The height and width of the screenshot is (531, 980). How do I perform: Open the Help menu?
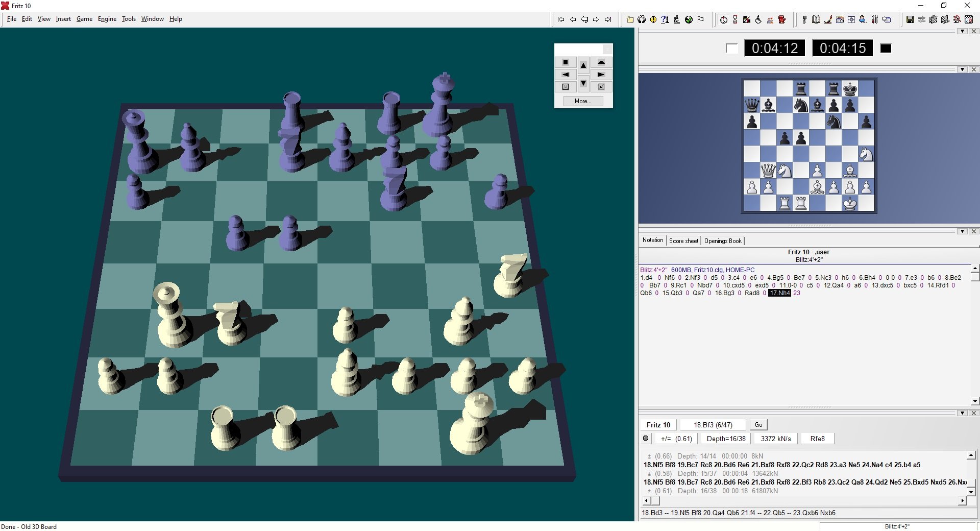(176, 19)
